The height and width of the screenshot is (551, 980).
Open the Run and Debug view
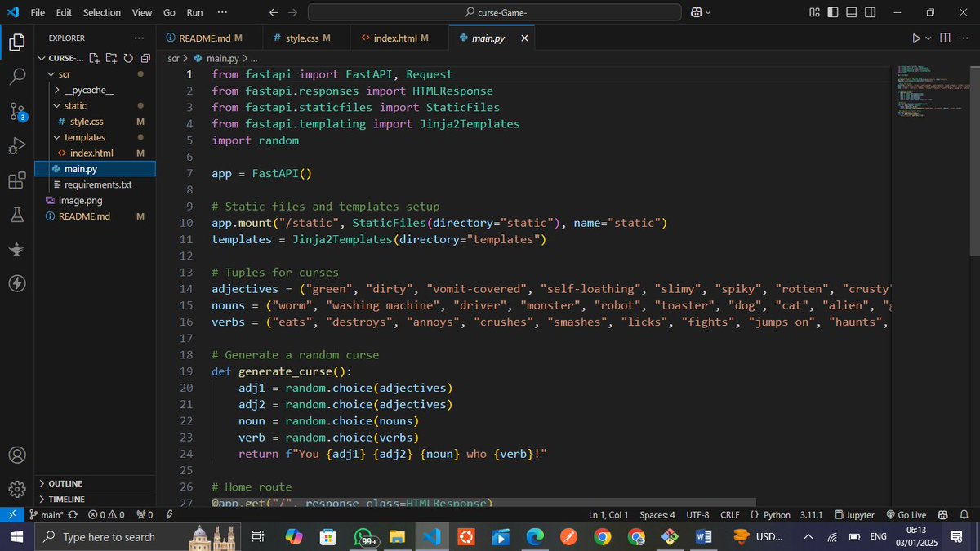tap(16, 146)
